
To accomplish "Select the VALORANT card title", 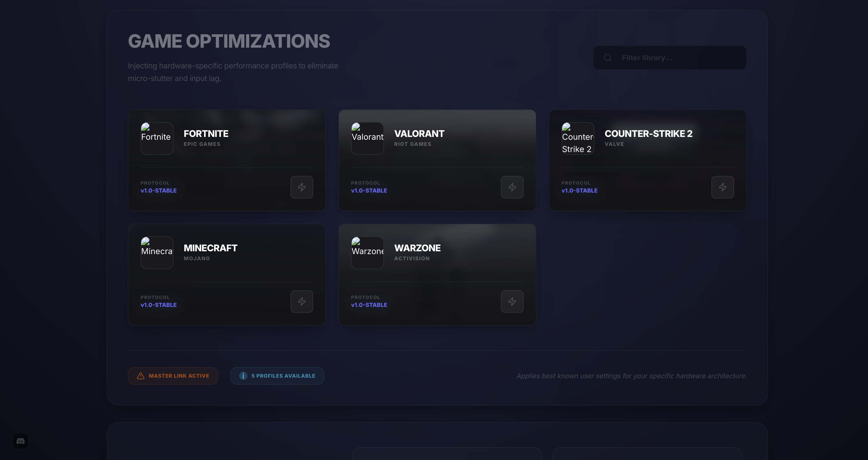I will pos(419,134).
